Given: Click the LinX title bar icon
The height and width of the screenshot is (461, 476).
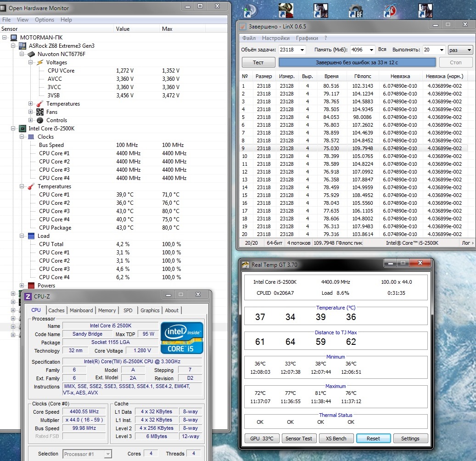Looking at the screenshot, I should [242, 27].
